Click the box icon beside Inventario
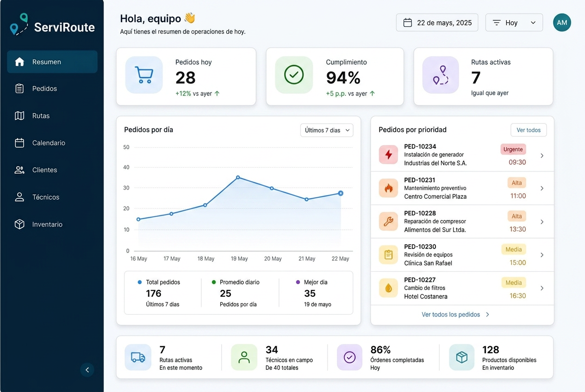The image size is (585, 392). pyautogui.click(x=19, y=224)
